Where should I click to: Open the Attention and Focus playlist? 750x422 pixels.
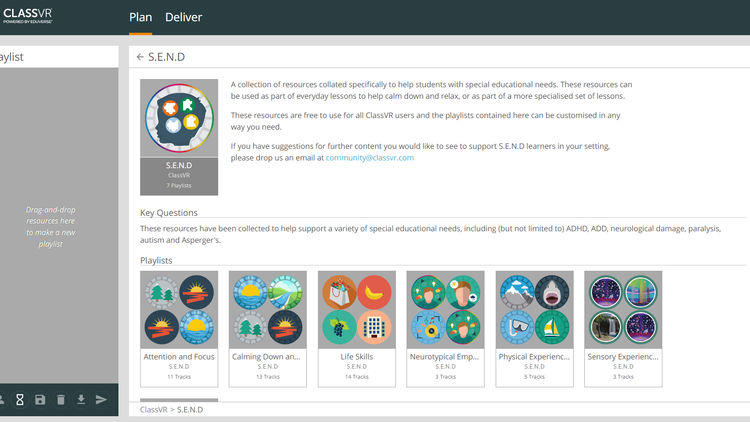pos(179,329)
